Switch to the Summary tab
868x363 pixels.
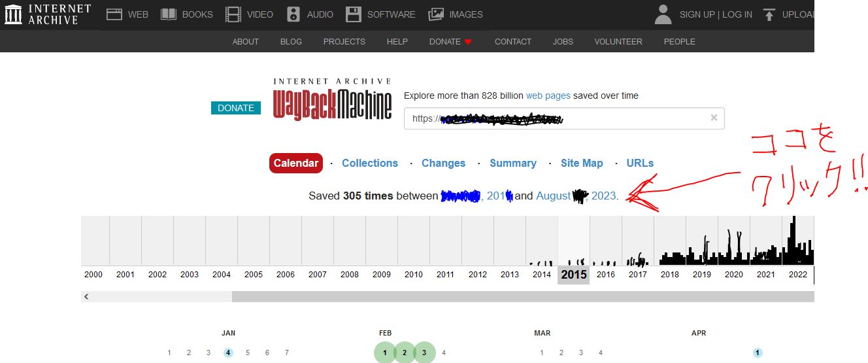click(513, 163)
